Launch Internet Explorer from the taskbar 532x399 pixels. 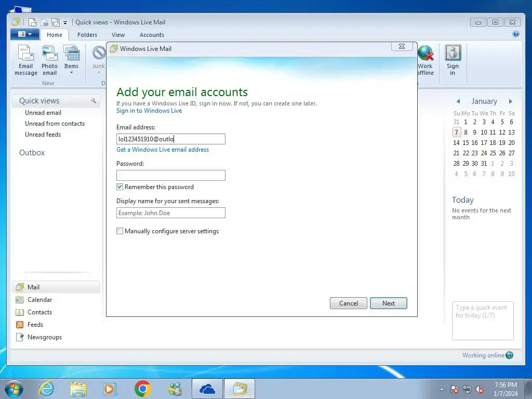(x=46, y=389)
